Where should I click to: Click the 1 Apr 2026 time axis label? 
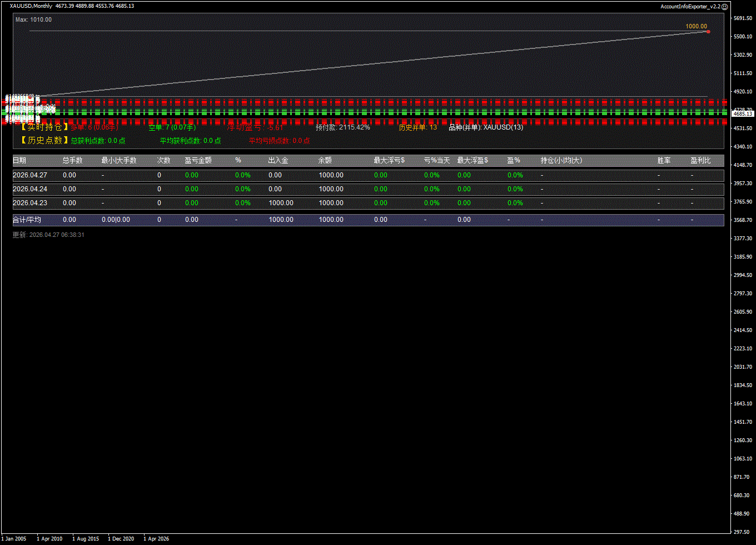point(156,538)
